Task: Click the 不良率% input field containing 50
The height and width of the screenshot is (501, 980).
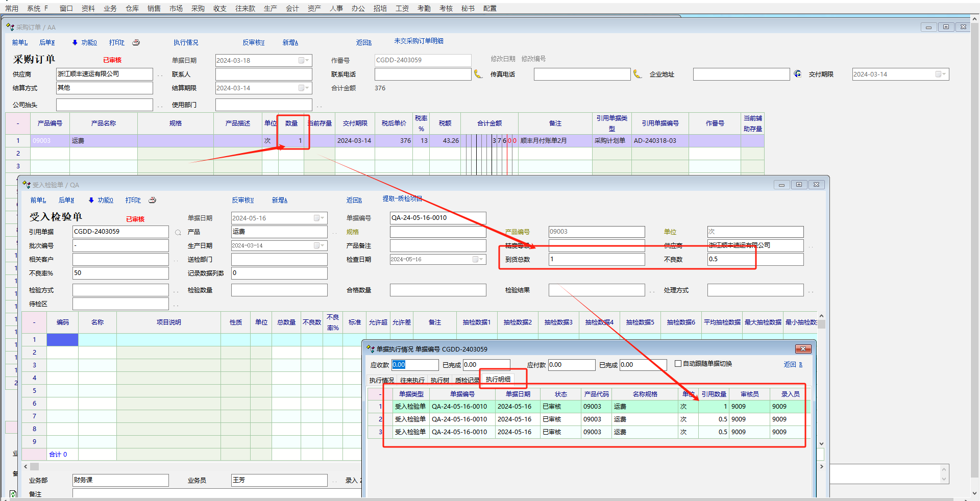Action: tap(120, 273)
